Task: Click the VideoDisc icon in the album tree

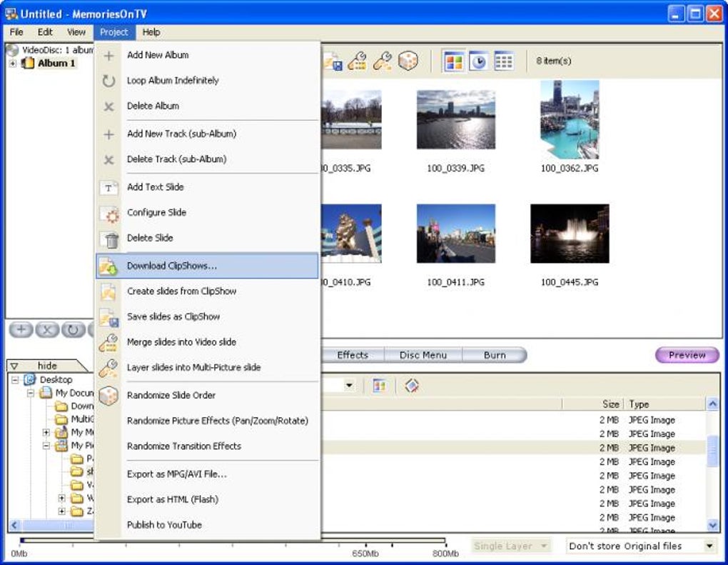Action: click(13, 50)
